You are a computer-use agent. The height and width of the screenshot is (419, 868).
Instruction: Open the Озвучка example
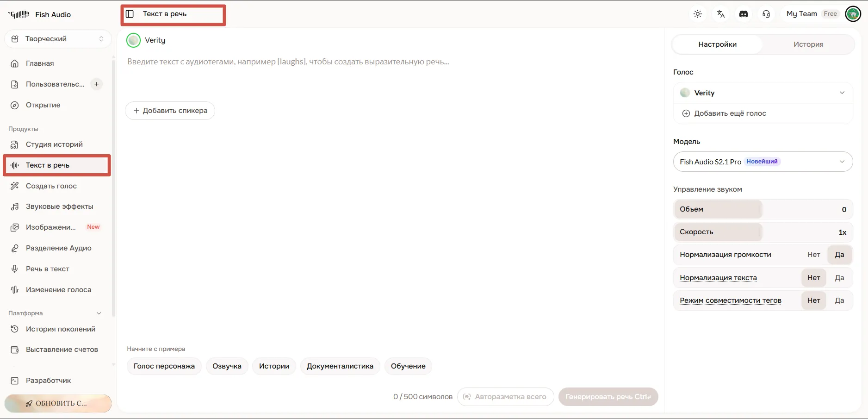(227, 366)
